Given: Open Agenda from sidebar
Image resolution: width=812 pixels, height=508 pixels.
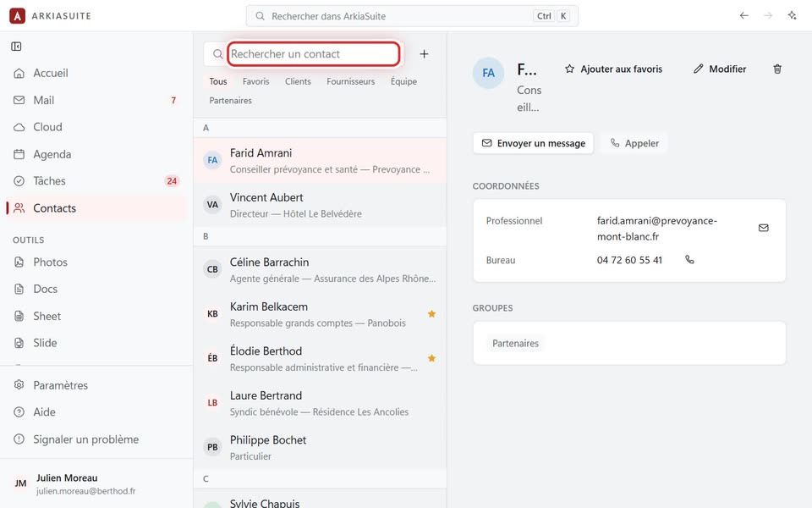Looking at the screenshot, I should click(96, 154).
